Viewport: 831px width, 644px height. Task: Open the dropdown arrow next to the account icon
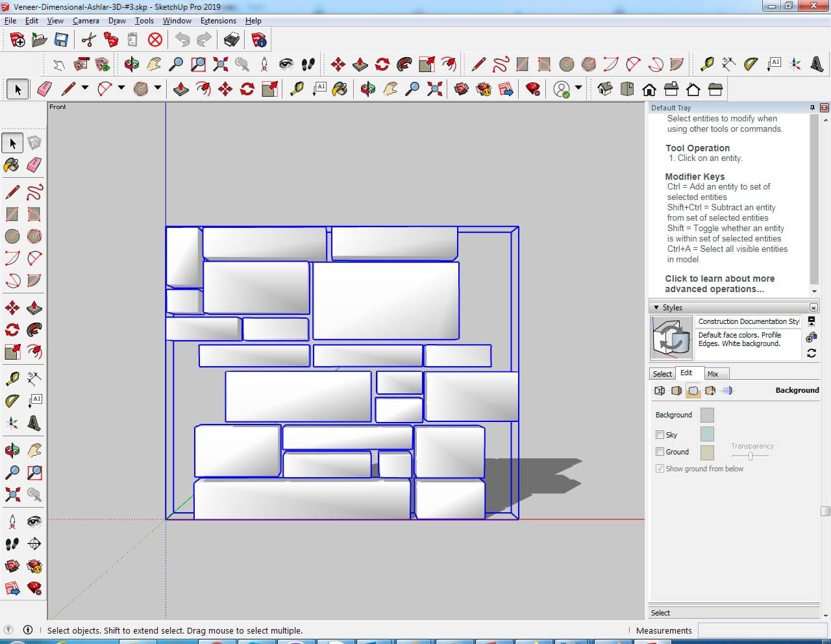(x=578, y=88)
